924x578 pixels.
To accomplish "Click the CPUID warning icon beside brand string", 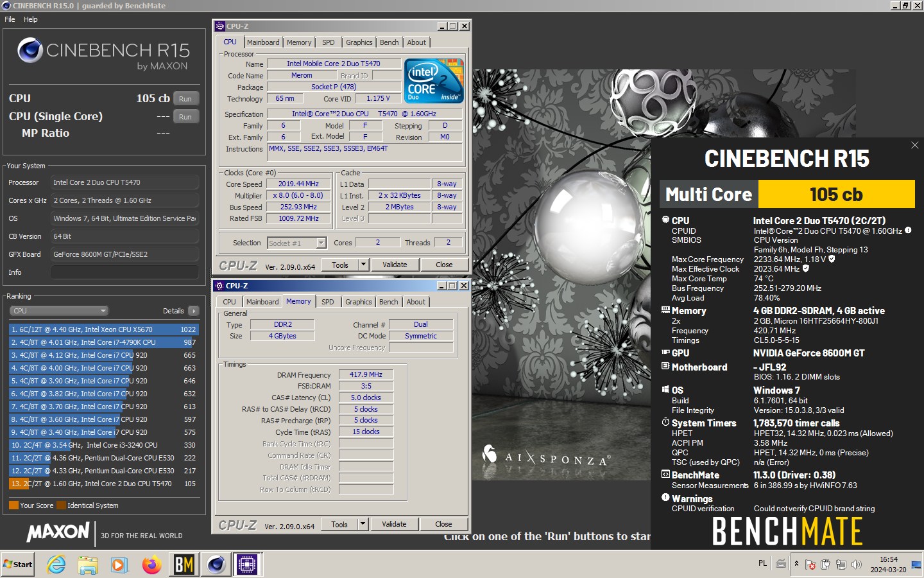I will click(908, 230).
